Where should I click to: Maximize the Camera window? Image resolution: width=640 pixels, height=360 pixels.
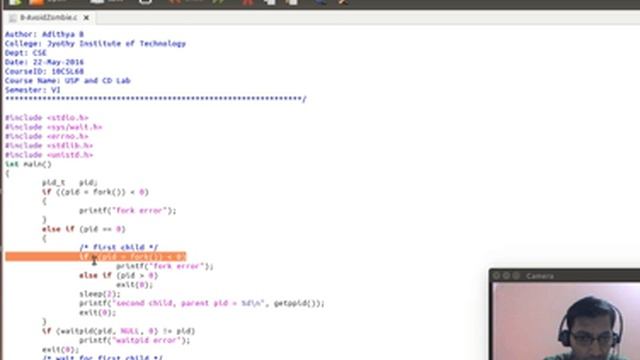[x=516, y=276]
